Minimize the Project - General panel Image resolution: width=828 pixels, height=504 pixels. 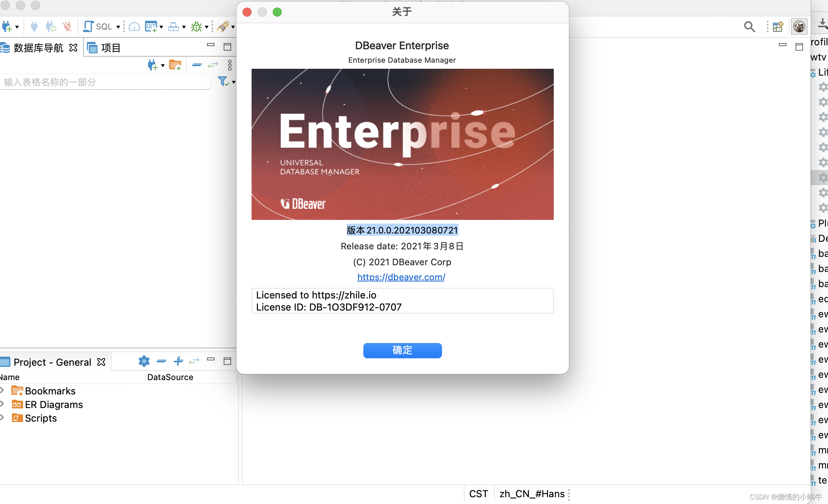tap(211, 359)
